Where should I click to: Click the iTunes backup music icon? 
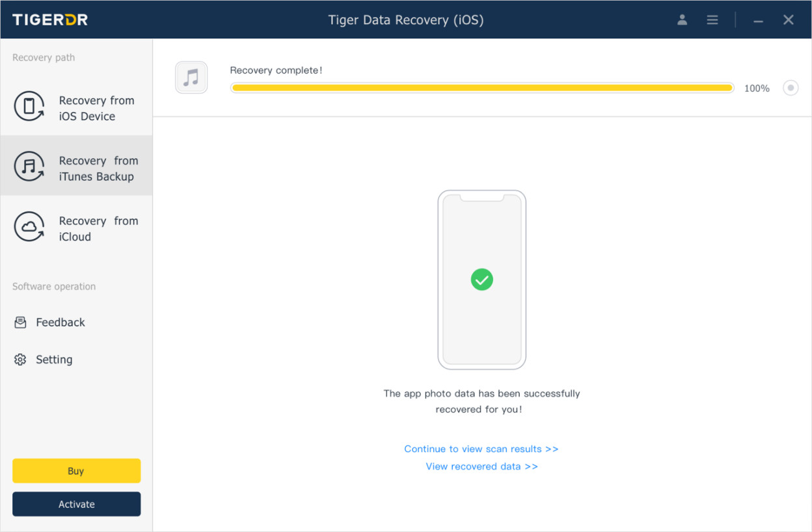pyautogui.click(x=29, y=166)
